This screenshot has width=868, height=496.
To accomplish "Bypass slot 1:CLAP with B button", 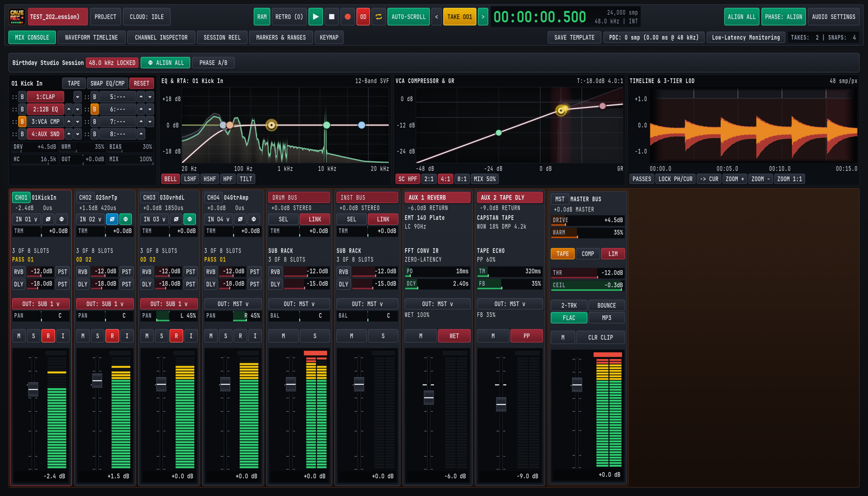I will tap(22, 97).
